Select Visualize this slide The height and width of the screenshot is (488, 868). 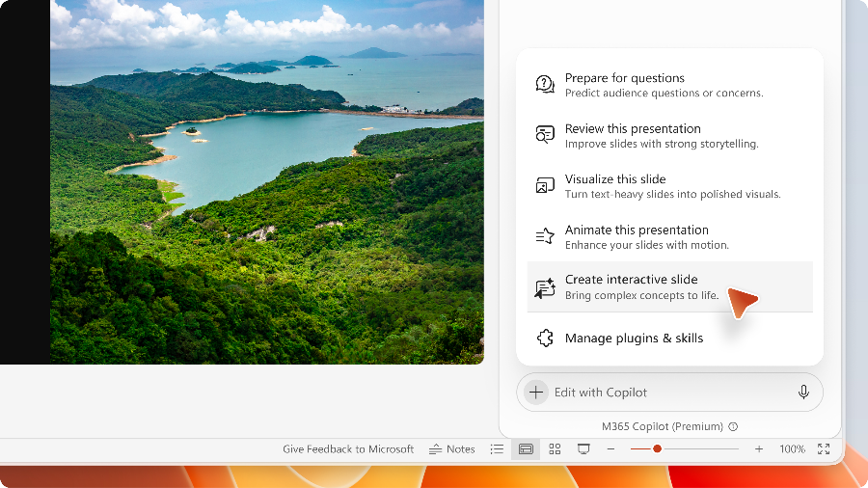670,186
